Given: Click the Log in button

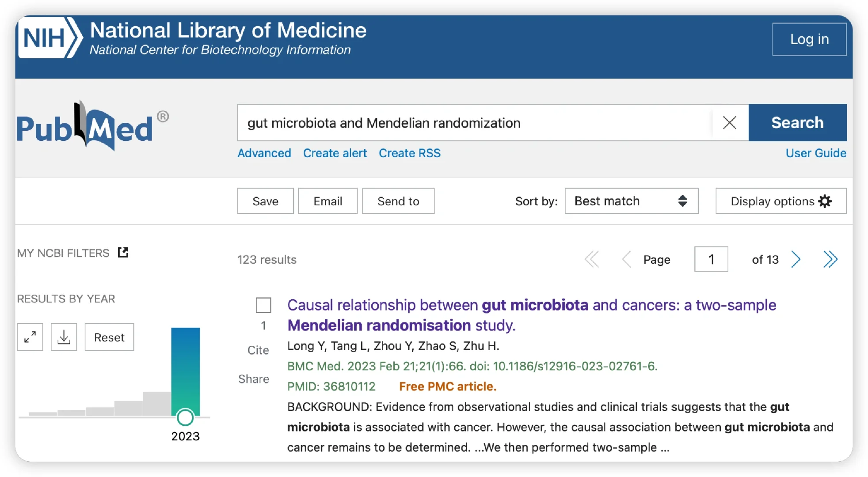Looking at the screenshot, I should point(809,39).
